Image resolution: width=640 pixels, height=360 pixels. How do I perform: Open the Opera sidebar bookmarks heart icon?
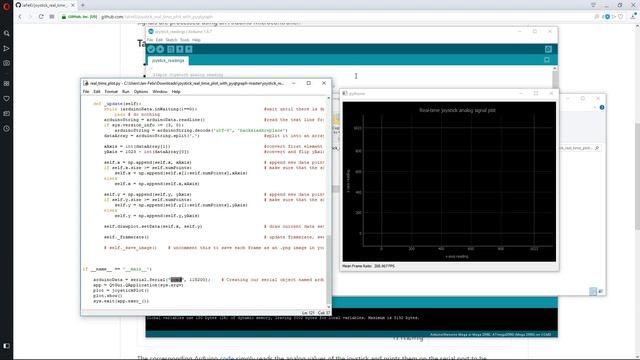(6, 98)
